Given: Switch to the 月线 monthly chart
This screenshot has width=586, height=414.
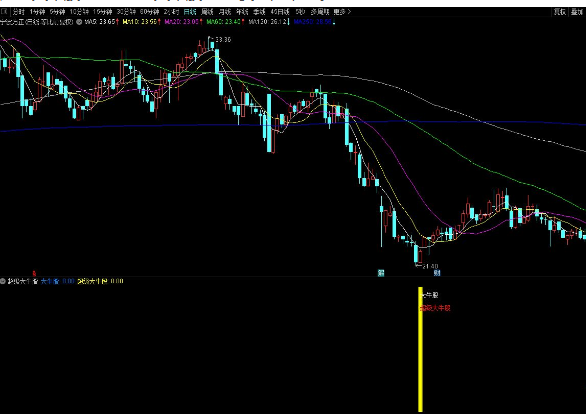Looking at the screenshot, I should coord(225,12).
